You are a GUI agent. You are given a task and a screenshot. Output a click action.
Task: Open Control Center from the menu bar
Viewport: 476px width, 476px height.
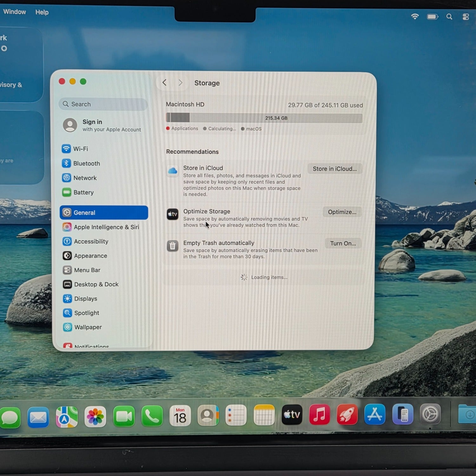tap(466, 17)
